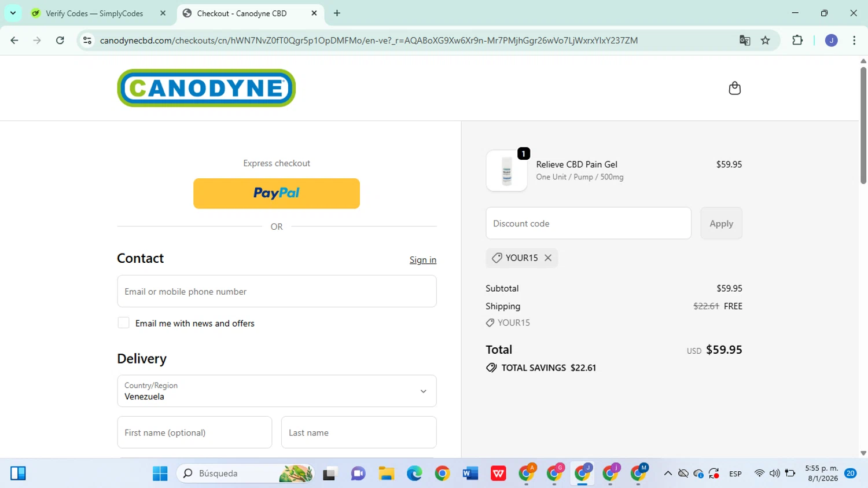Image resolution: width=868 pixels, height=488 pixels.
Task: Close the Checkout Canodyne CBD tab
Action: [314, 13]
